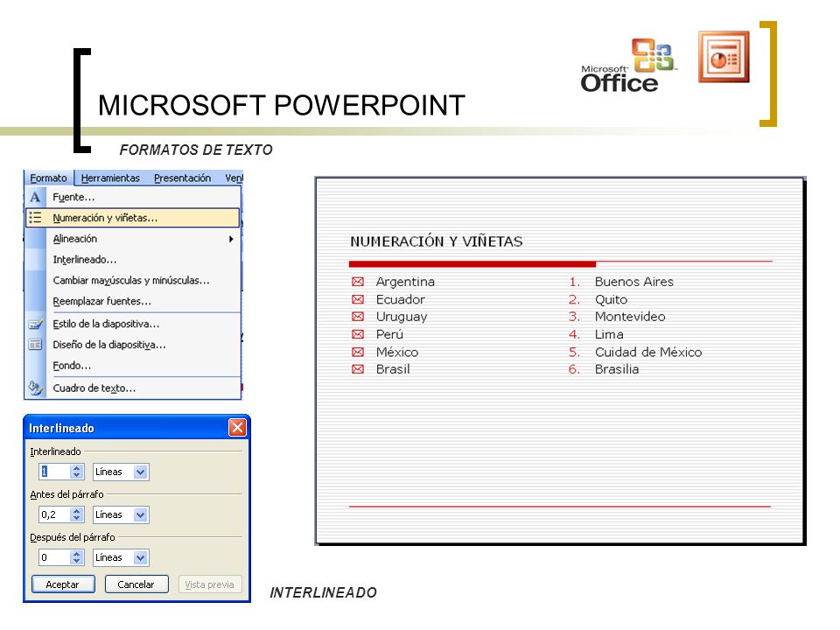Choose Fuente... from the Formato menu
Viewport: 840px width, 630px height.
tap(132, 197)
